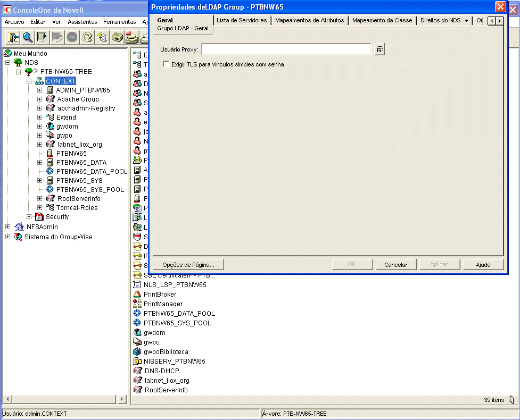Screen dimensions: 520x420
Task: Expand the Tomcat-Roles node
Action: (40, 208)
